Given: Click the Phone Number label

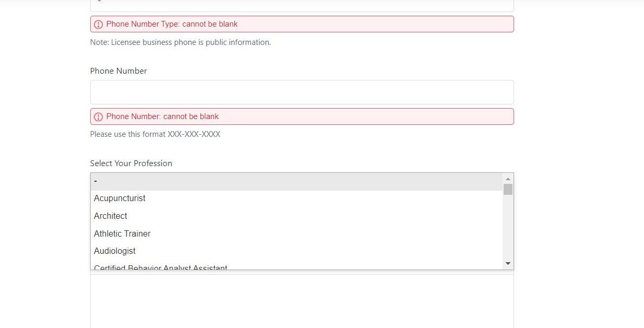Looking at the screenshot, I should (118, 71).
